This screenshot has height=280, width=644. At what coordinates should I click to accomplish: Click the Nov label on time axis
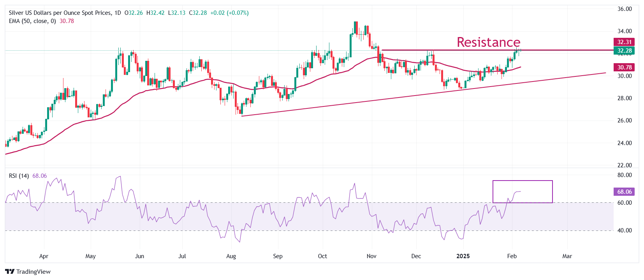click(x=371, y=256)
